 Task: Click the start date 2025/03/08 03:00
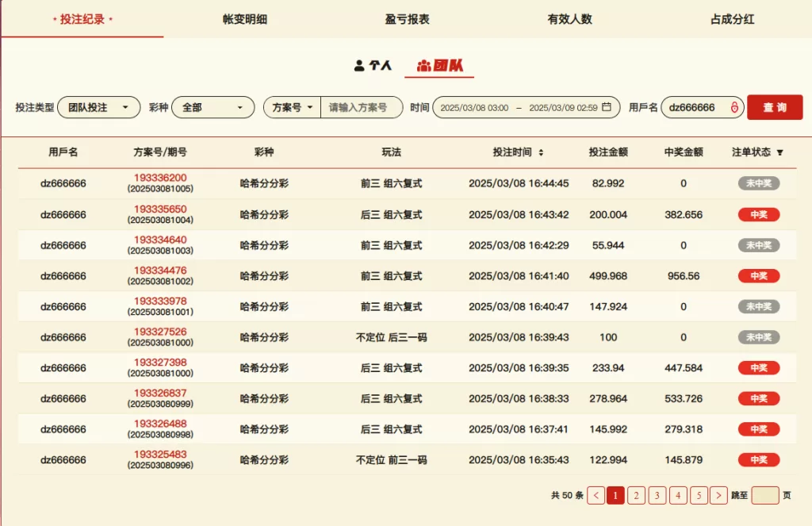click(474, 108)
